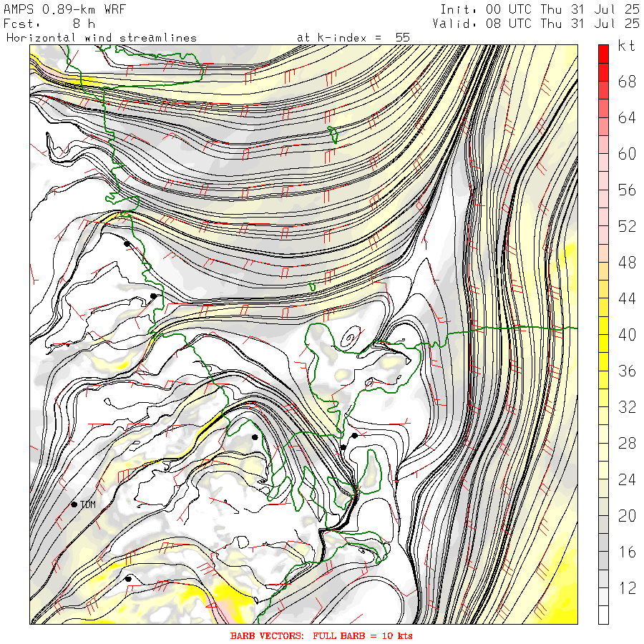Screen dimensions: 644x644
Task: Click the 'BARB VECTORS: FULL BARB = 10 kts' caption
Action: [x=321, y=636]
